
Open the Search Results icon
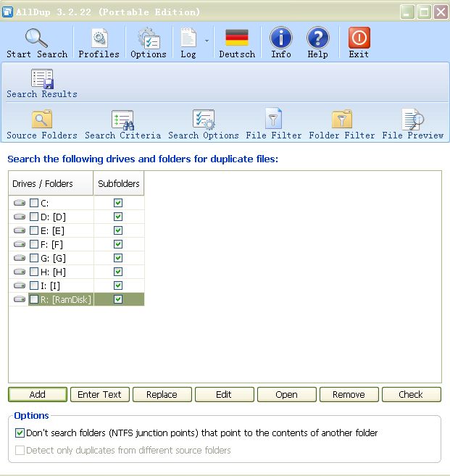[42, 80]
